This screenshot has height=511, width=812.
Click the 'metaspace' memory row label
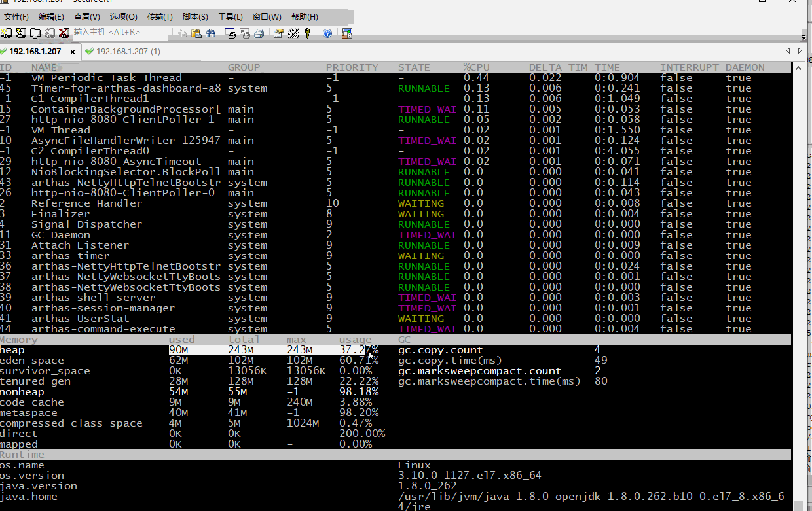click(29, 413)
